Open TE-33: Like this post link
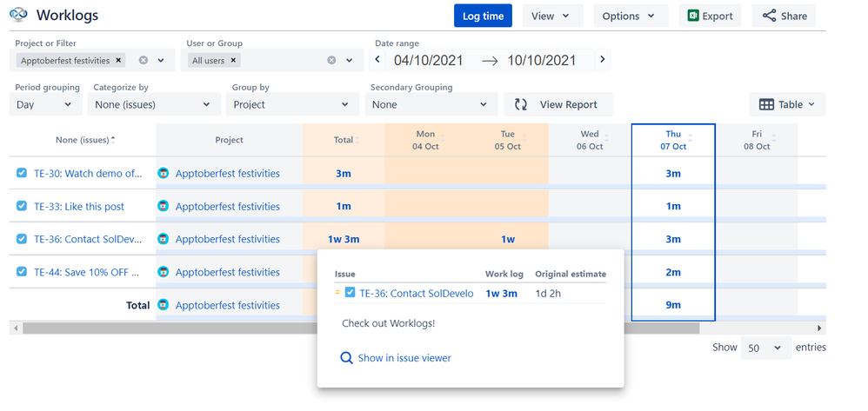This screenshot has width=868, height=411. pos(79,206)
